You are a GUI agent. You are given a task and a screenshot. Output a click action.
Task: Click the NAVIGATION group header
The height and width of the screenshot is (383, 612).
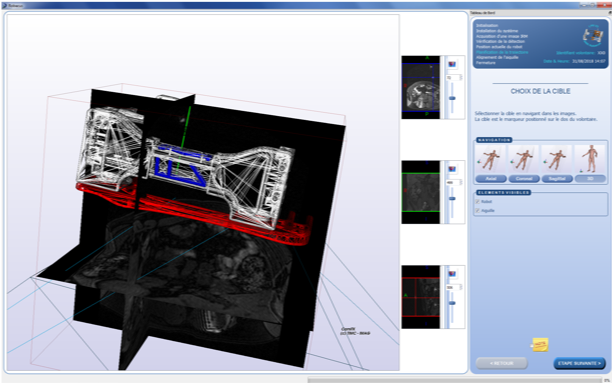tap(494, 140)
